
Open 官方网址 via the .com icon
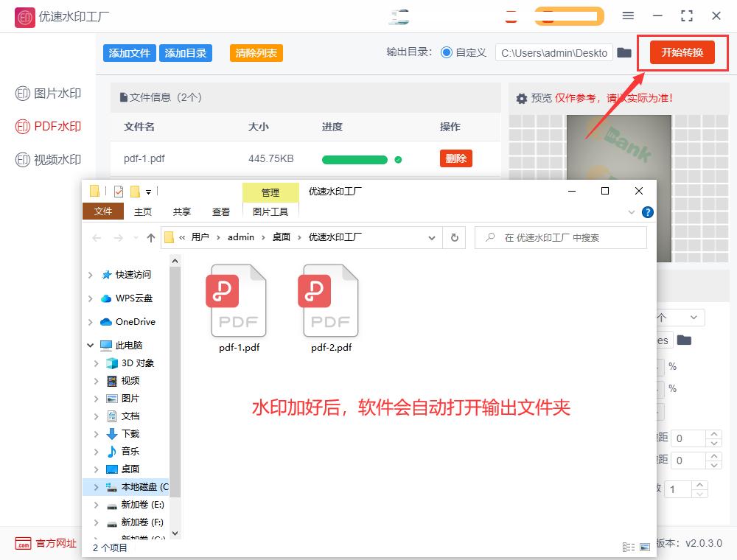(24, 544)
